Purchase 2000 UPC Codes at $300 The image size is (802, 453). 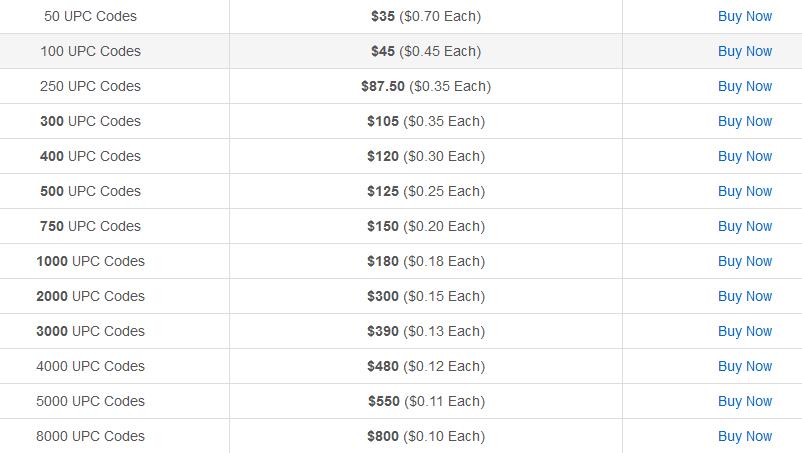pos(745,296)
